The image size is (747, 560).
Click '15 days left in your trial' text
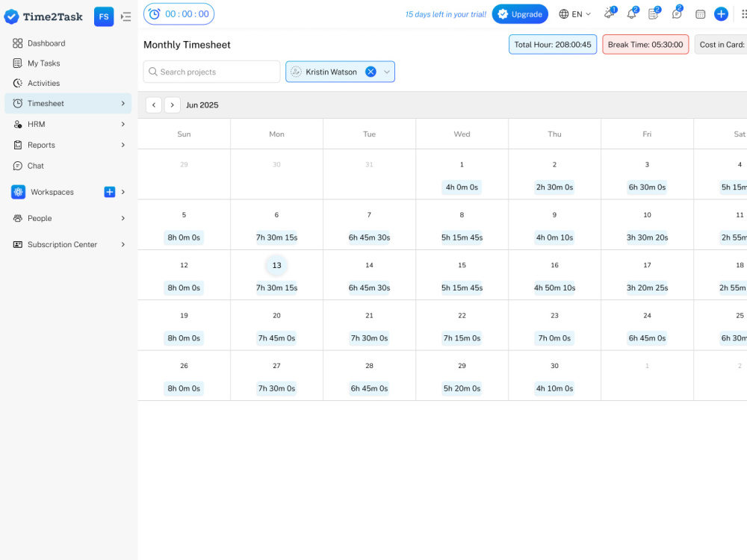(x=445, y=14)
